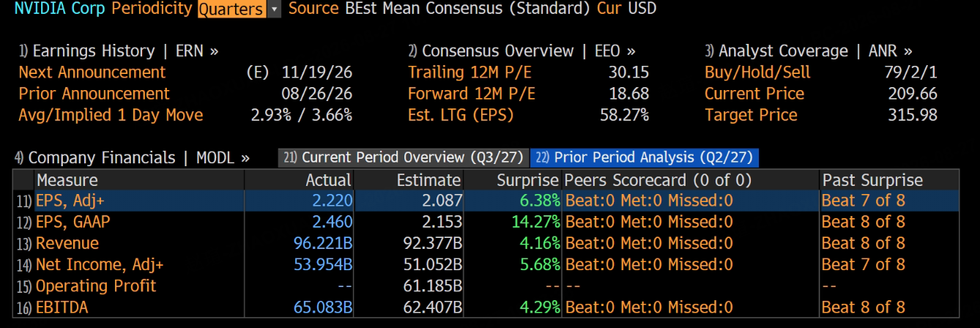This screenshot has height=328, width=980.
Task: Click the 2.93% / 3.66% move value
Action: click(301, 115)
